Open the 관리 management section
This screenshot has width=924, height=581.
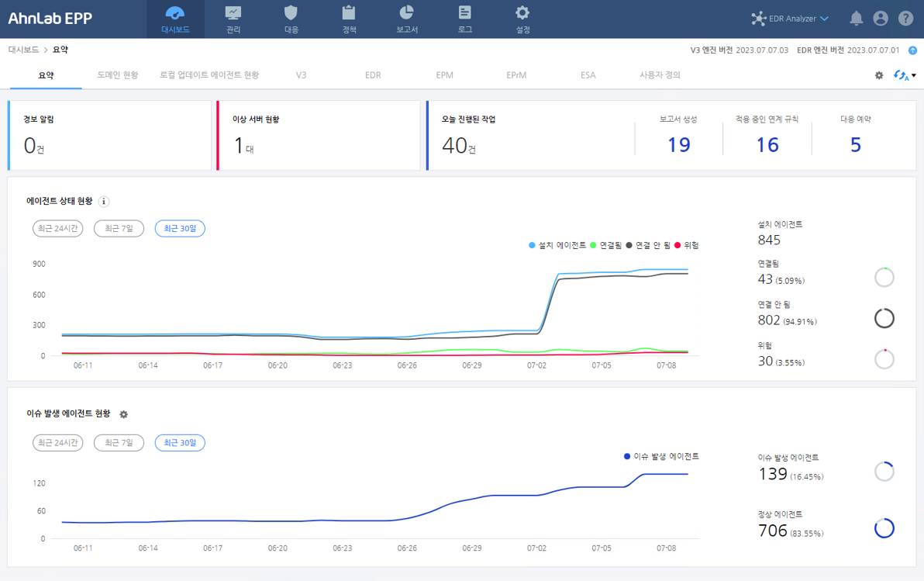click(233, 19)
